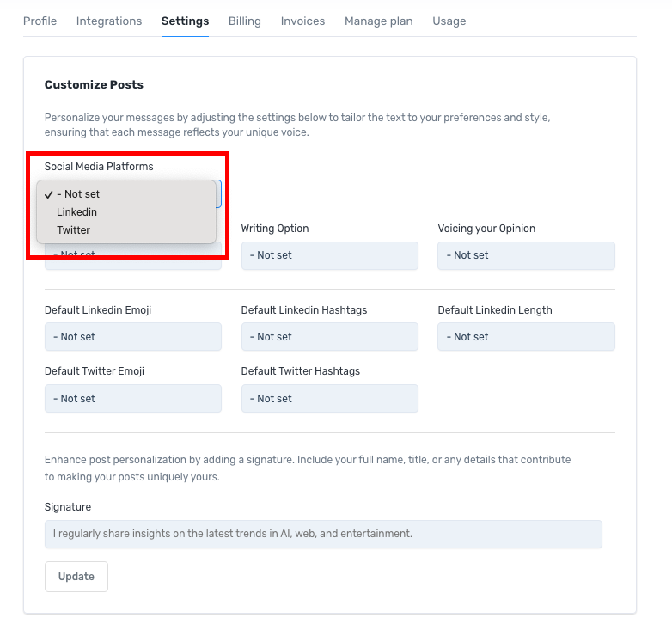This screenshot has height=624, width=672.
Task: View the Usage tab
Action: 449,21
